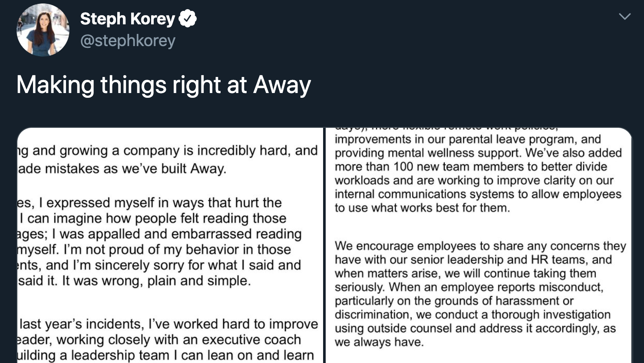Open Steph Korey's profile avatar photo
This screenshot has height=363, width=644.
tap(43, 30)
